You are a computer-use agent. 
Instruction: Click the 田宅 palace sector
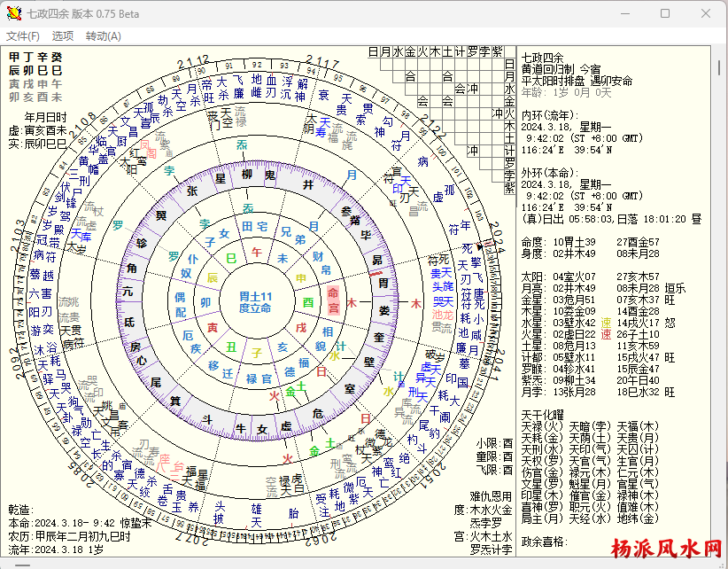click(x=256, y=228)
